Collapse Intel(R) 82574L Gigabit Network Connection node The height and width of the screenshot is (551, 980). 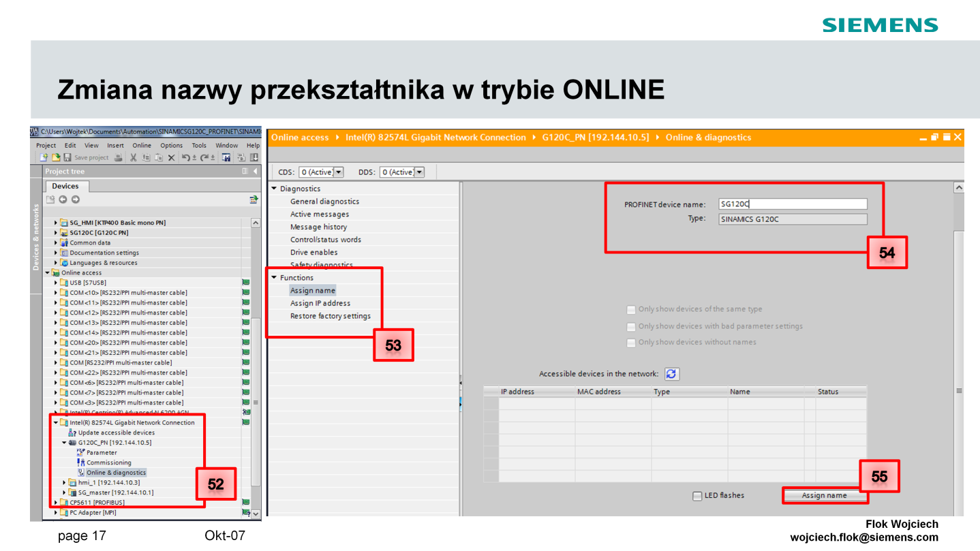(x=56, y=422)
